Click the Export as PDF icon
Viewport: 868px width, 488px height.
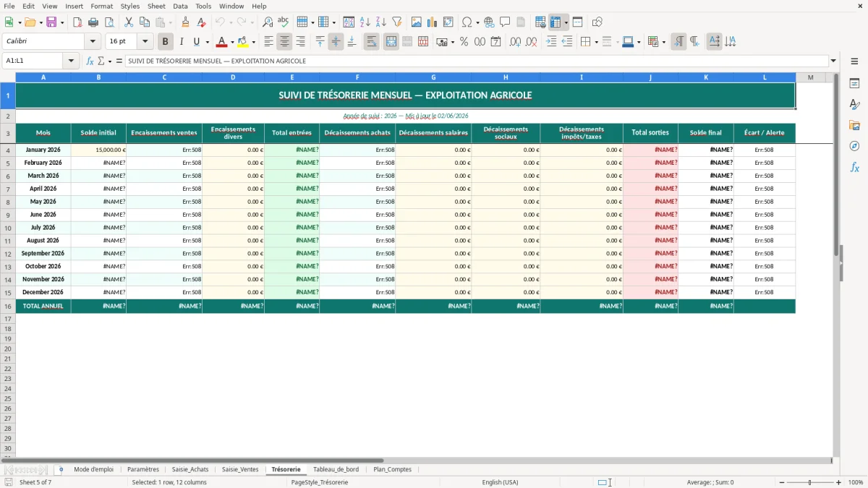click(x=77, y=22)
